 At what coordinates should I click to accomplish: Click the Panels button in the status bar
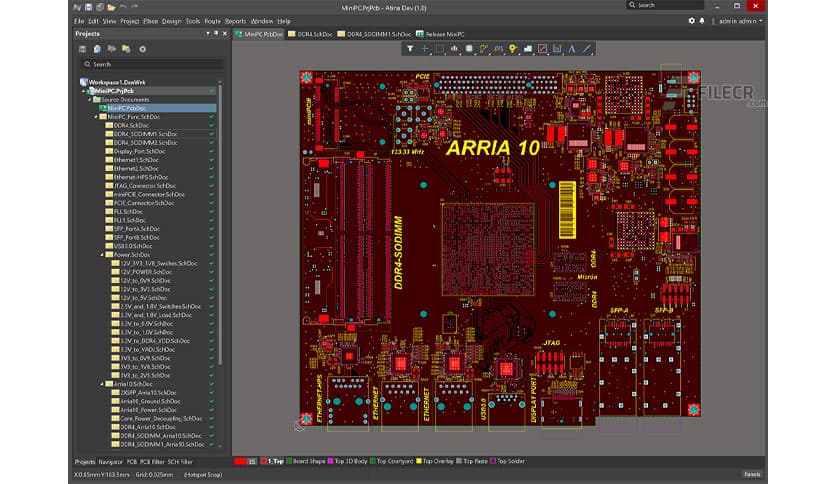tap(752, 474)
